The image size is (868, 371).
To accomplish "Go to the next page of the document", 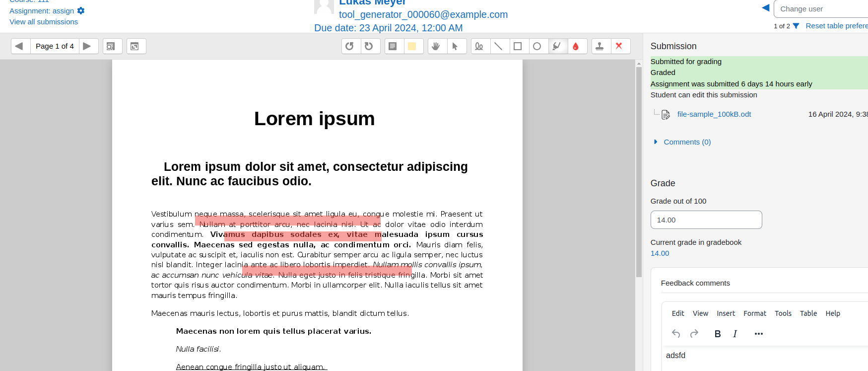I will tap(88, 46).
